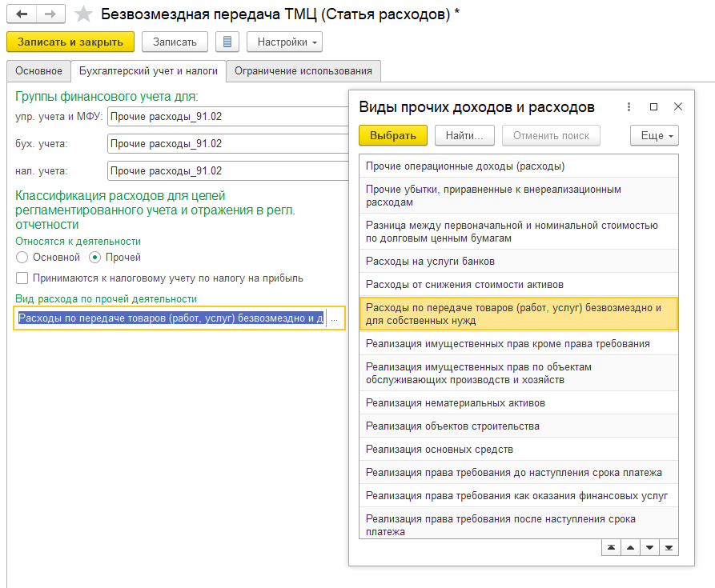Select the Основной activity radio button
715x588 pixels.
22,258
